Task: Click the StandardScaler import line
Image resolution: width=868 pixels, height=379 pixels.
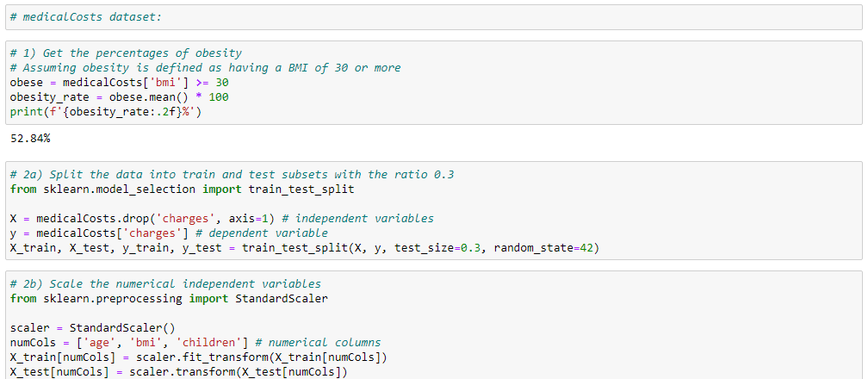Action: pos(169,299)
